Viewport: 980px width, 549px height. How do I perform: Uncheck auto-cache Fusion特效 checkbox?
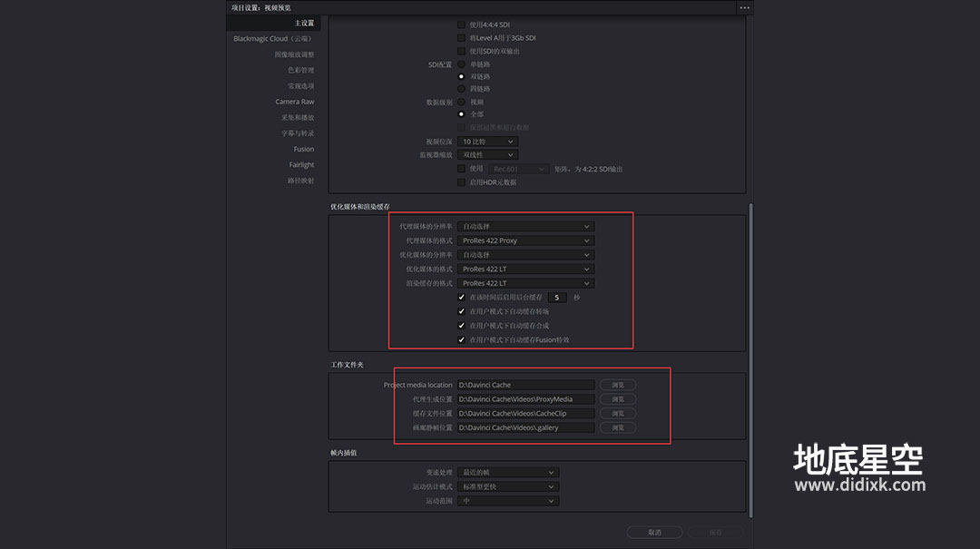point(461,340)
